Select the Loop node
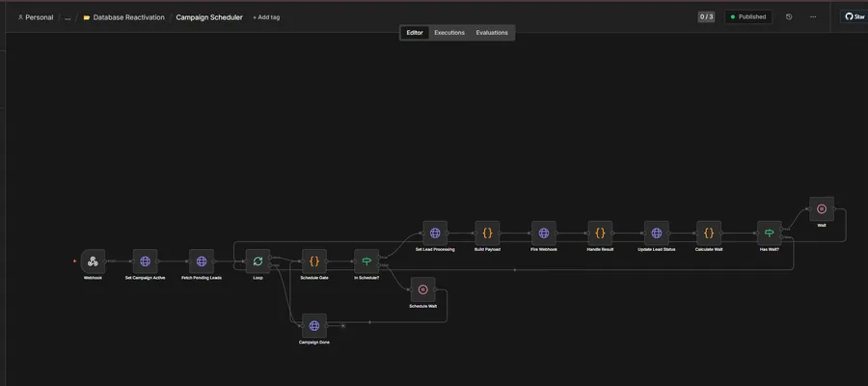 point(258,261)
